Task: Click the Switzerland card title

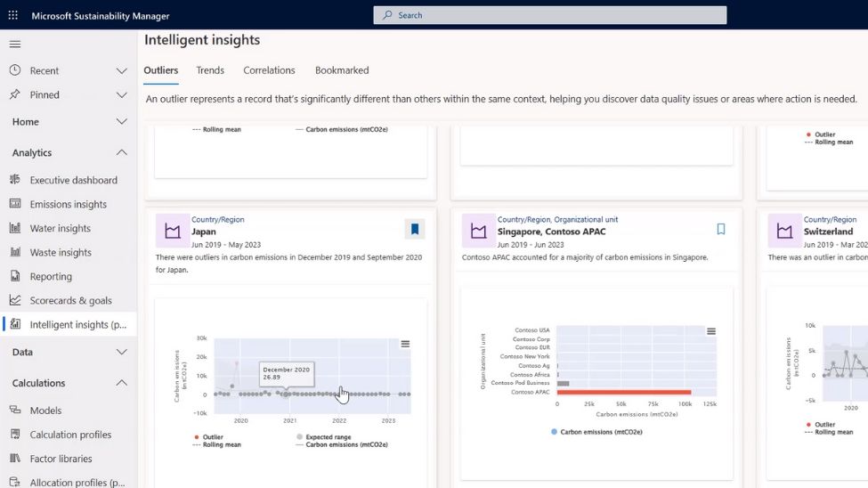Action: [x=828, y=232]
